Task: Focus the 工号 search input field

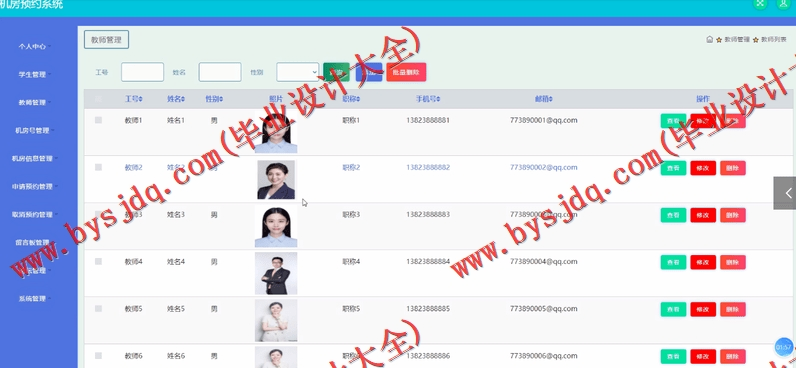Action: point(143,72)
